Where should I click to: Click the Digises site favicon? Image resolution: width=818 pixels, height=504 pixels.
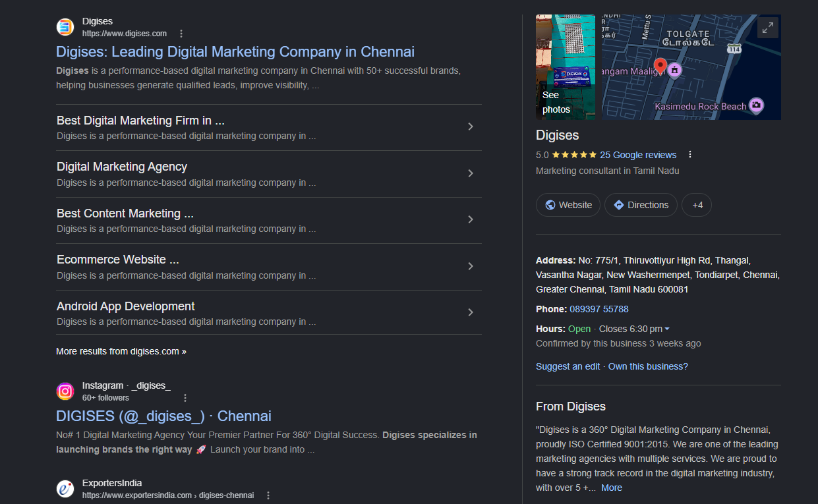point(65,27)
